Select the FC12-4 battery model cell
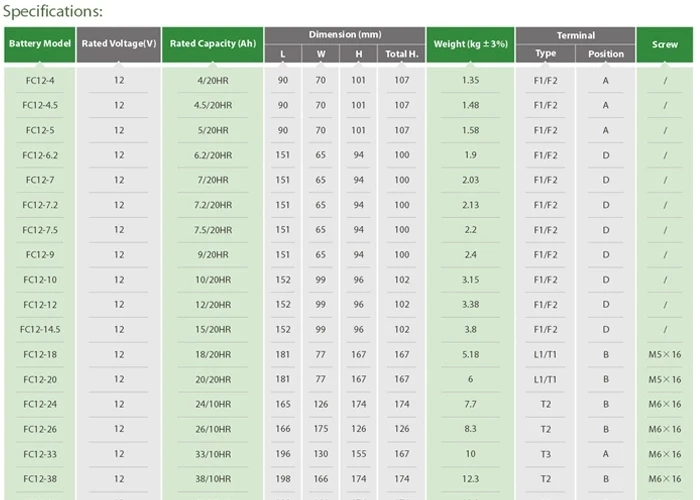Image resolution: width=700 pixels, height=500 pixels. point(38,80)
